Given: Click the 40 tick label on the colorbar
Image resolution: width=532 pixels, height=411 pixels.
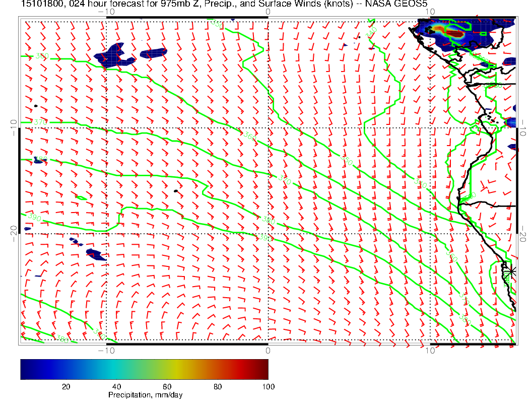Looking at the screenshot, I should [116, 386].
